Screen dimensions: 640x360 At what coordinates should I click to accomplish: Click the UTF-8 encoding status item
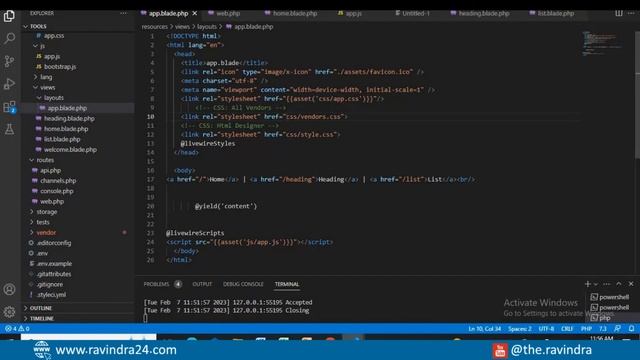[546, 329]
